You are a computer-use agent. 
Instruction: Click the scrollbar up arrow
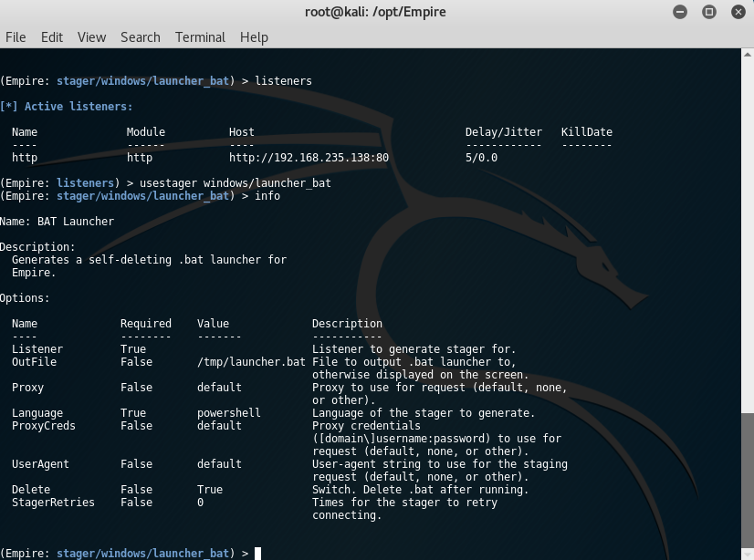pos(748,55)
